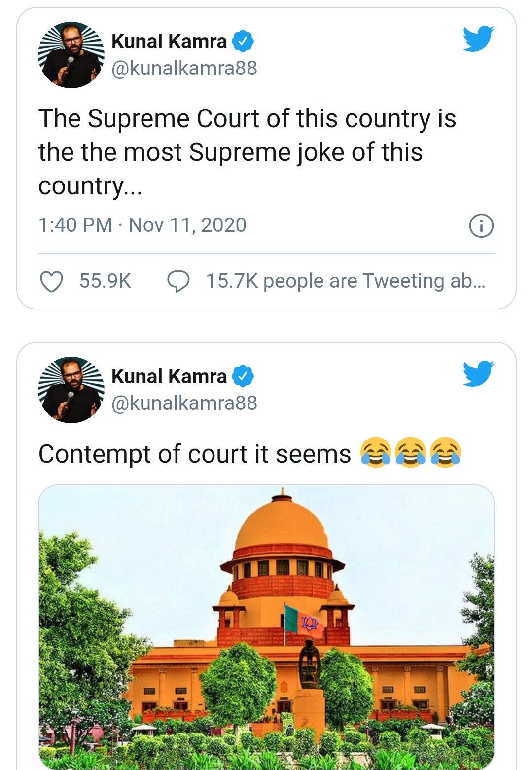Screen dimensions: 532x770
Task: Open Kunal Kamra's avatar on first tweet
Action: point(71,55)
